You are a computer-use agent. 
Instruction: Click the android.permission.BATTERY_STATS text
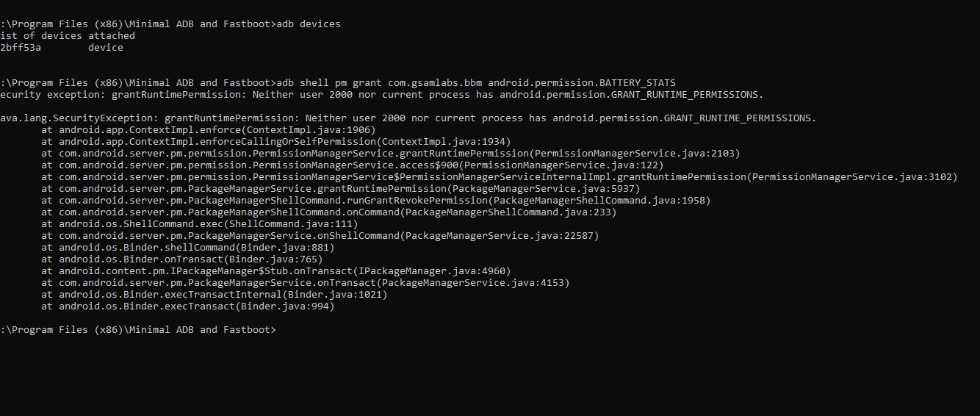582,83
